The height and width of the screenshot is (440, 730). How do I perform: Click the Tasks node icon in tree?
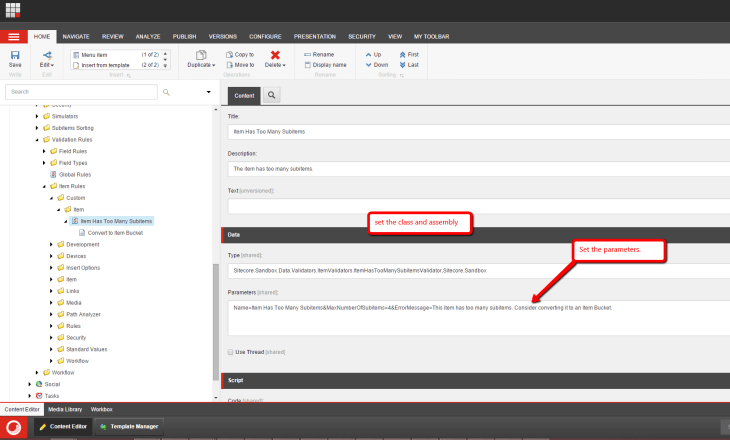(39, 396)
